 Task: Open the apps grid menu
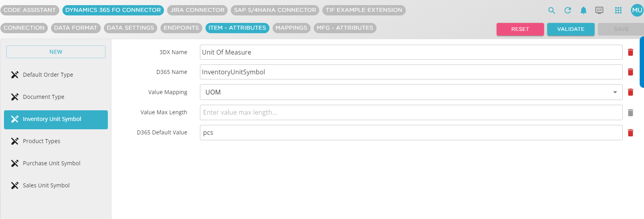point(618,11)
